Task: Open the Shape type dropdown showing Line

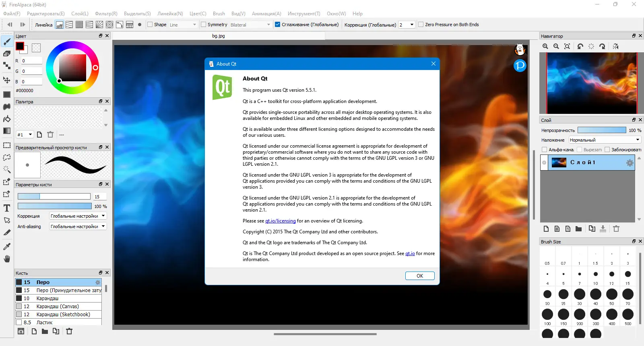Action: coord(183,25)
